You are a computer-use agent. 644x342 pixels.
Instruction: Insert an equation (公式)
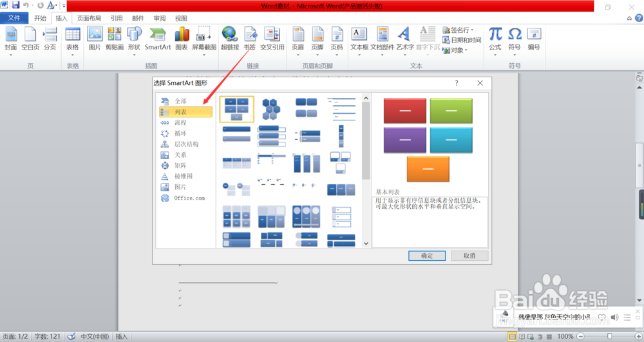point(495,41)
